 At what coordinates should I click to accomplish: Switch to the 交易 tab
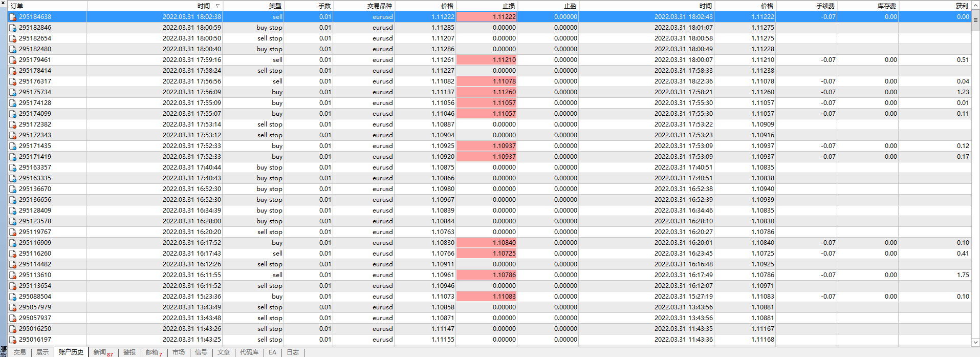19,352
